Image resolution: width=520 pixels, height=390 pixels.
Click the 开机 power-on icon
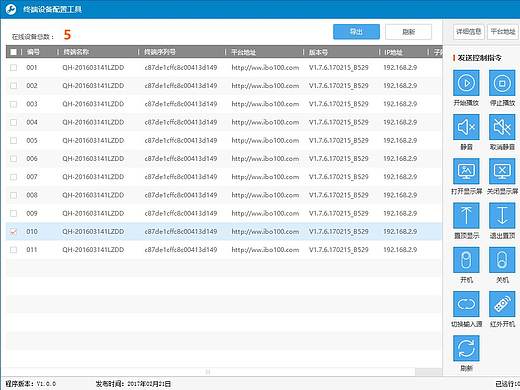(466, 260)
